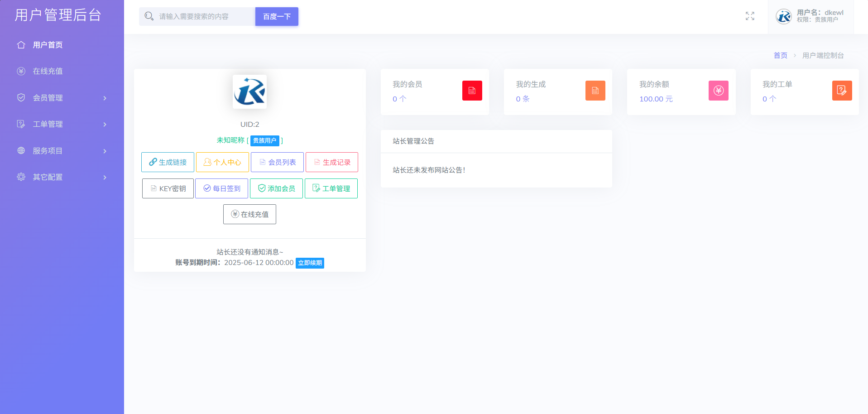Screen dimensions: 868x414
Task: Click the orange 我的生成 document icon
Action: (x=595, y=91)
